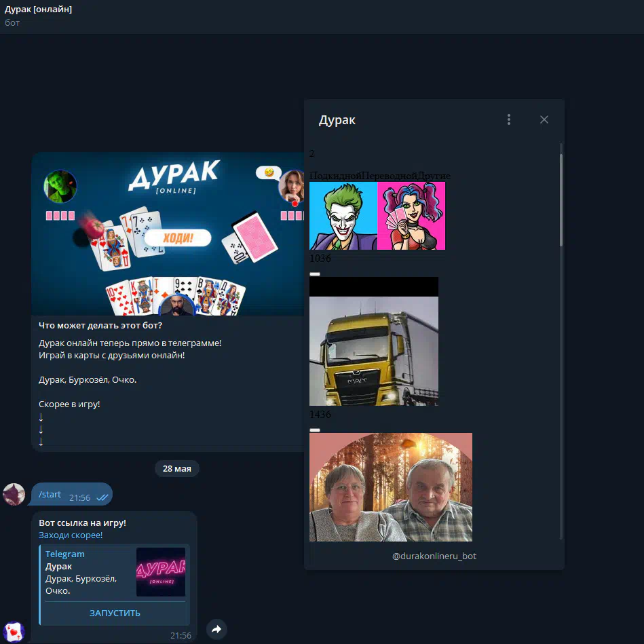Click the number 1036 under the avatars
This screenshot has width=644, height=644.
tap(320, 259)
